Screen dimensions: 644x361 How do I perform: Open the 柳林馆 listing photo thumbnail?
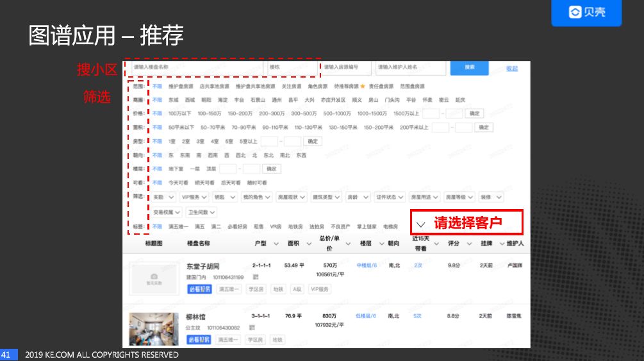pos(154,329)
